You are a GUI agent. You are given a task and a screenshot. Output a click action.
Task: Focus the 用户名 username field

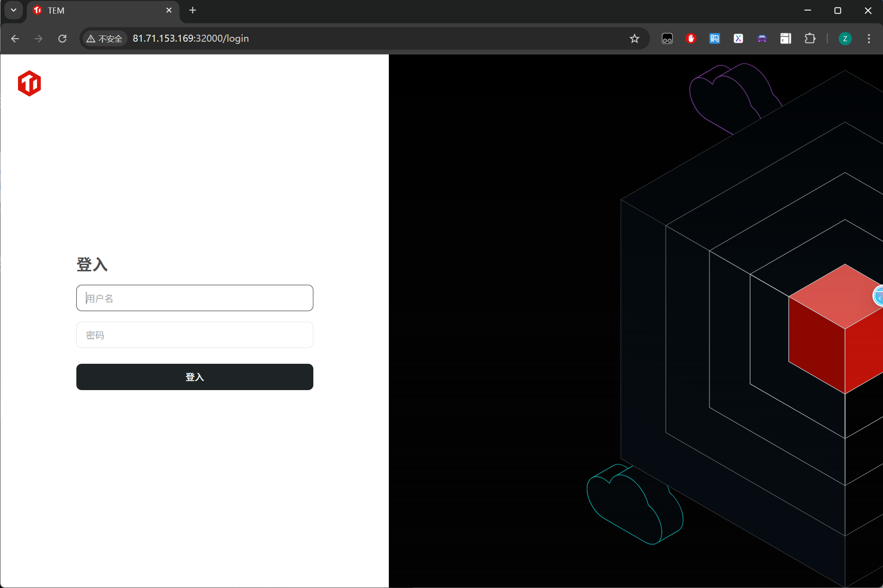point(194,298)
